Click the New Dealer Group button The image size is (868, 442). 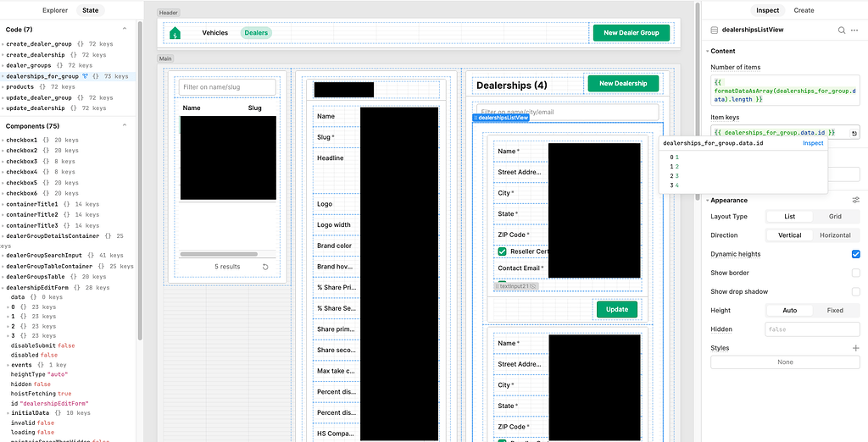click(x=631, y=33)
